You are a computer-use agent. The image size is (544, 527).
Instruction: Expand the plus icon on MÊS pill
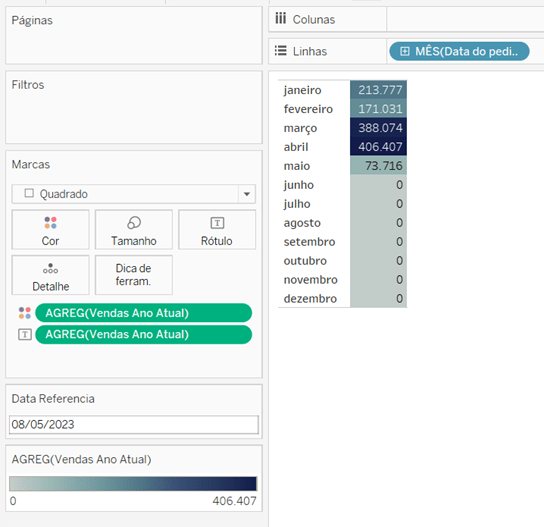point(404,51)
